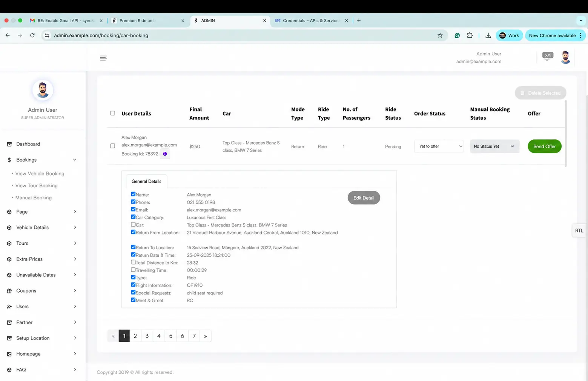The height and width of the screenshot is (381, 588).
Task: Click the RTL layout toggle on right edge
Action: [x=579, y=231]
